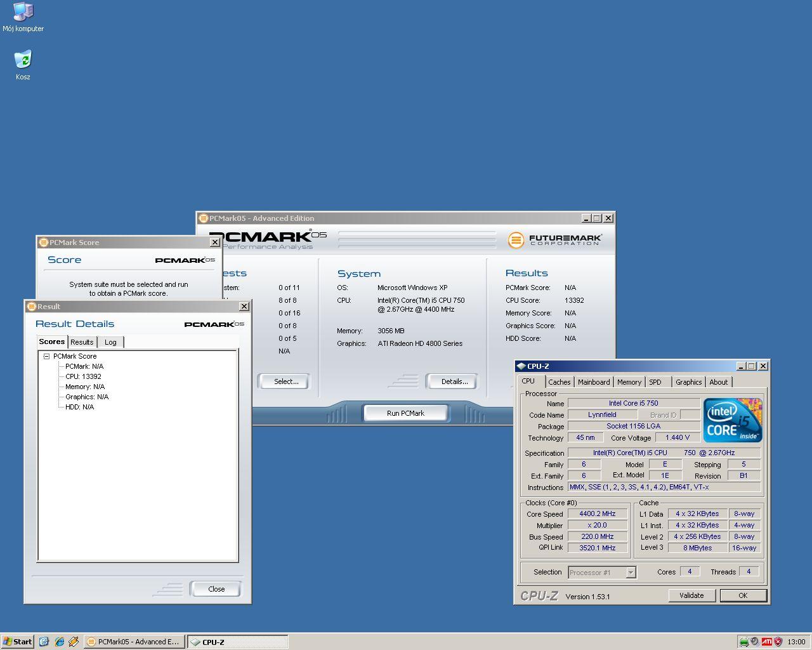This screenshot has width=812, height=650.
Task: Select the 'HDD: N/A' tree row
Action: [79, 407]
